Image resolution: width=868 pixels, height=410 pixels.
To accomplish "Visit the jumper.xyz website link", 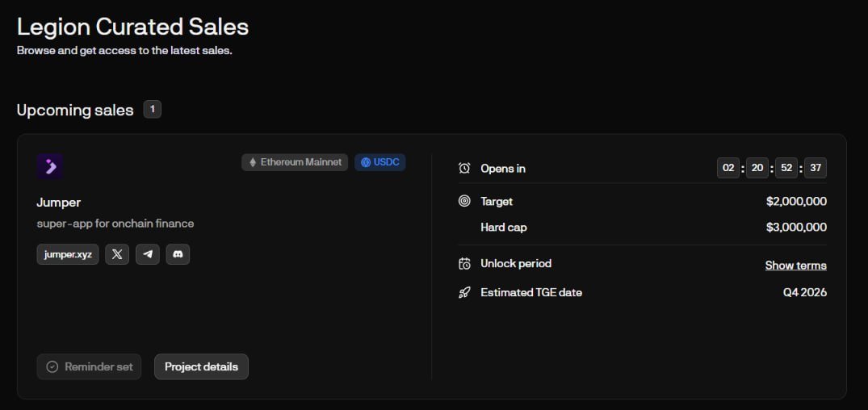I will pyautogui.click(x=68, y=254).
